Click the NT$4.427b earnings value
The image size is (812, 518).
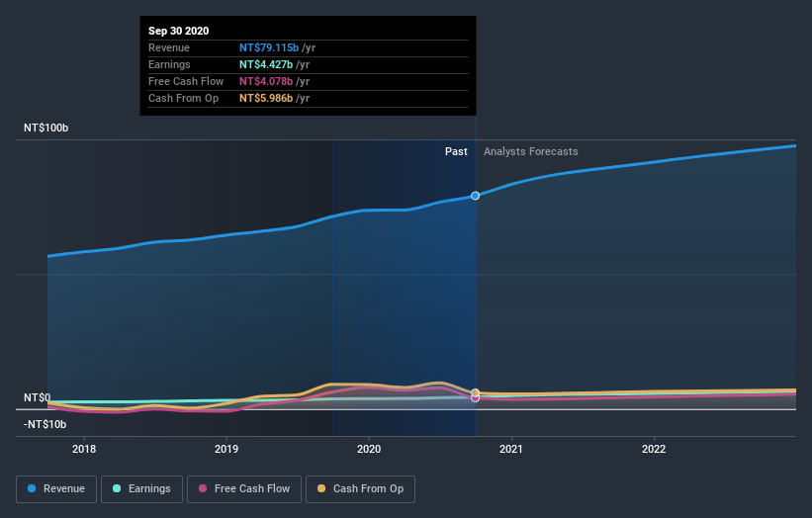pos(266,64)
